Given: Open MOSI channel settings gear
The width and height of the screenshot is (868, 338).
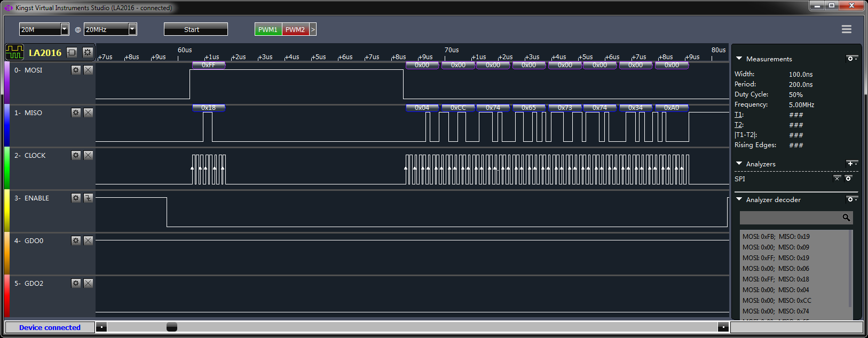Looking at the screenshot, I should pyautogui.click(x=76, y=70).
